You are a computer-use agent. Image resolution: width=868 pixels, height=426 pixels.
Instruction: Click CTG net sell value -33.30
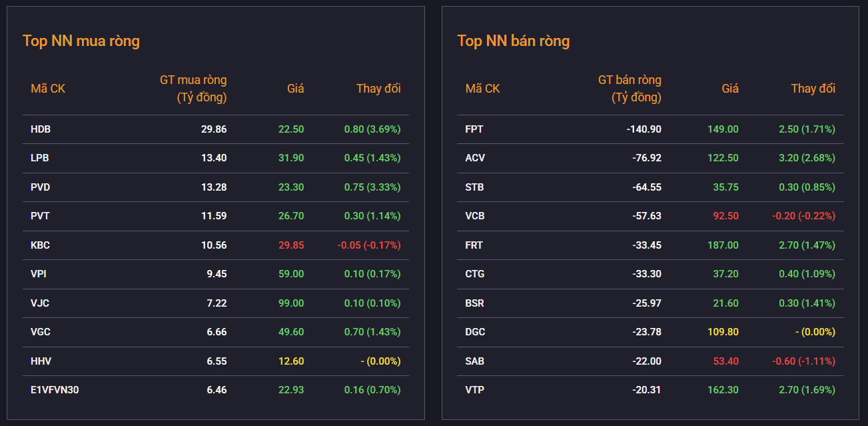pyautogui.click(x=647, y=274)
